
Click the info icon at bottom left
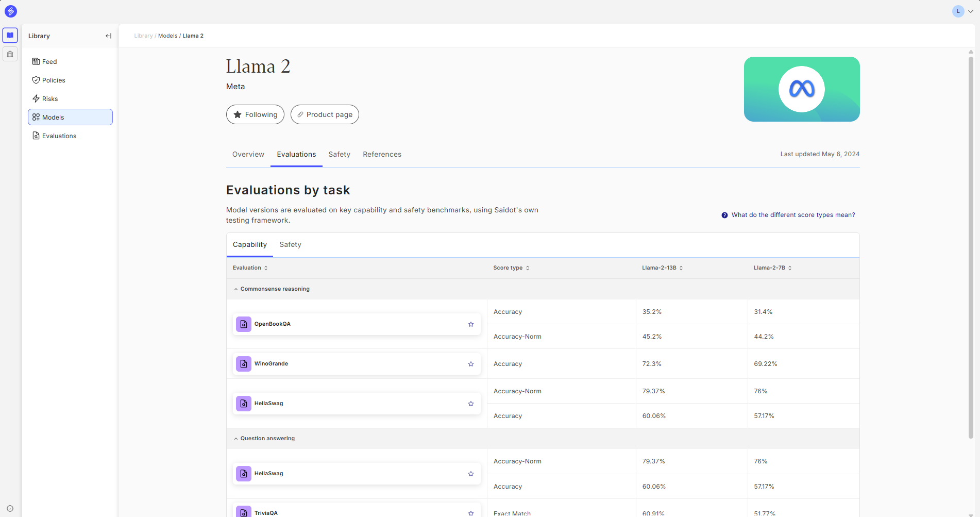pyautogui.click(x=10, y=508)
